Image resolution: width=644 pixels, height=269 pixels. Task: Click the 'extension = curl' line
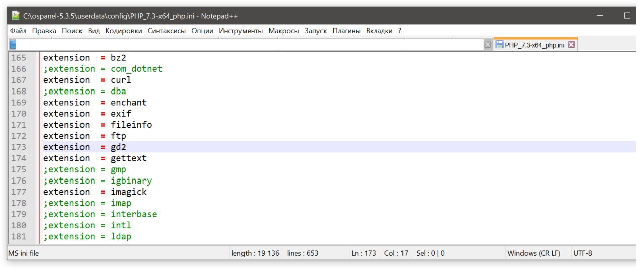pos(87,80)
